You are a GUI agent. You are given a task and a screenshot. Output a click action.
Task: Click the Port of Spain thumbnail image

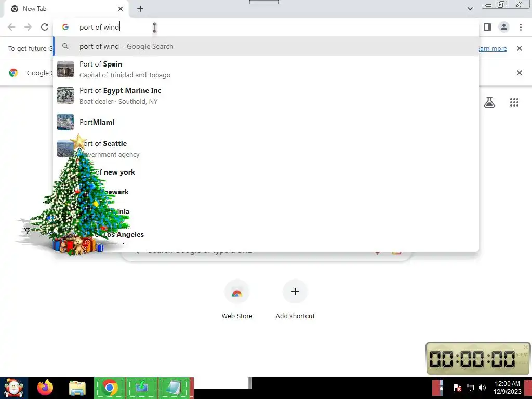click(65, 69)
